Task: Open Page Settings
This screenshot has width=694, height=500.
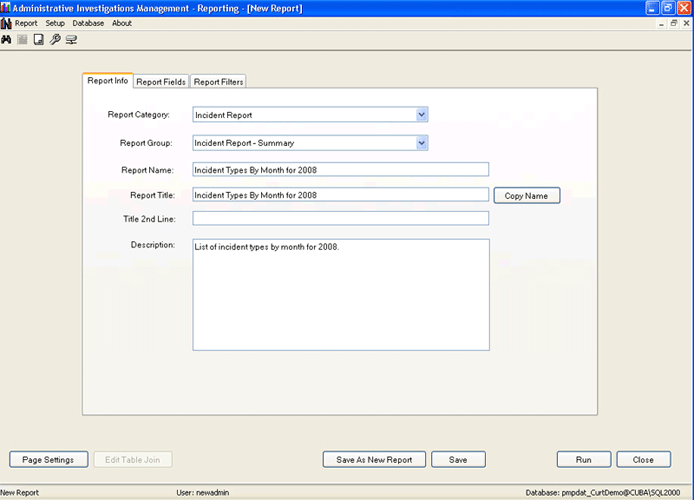Action: tap(48, 460)
